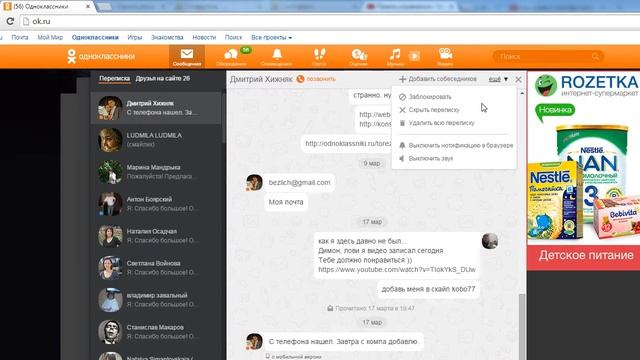Click the chat scrollbar up arrow
The width and height of the screenshot is (640, 360).
[x=522, y=93]
